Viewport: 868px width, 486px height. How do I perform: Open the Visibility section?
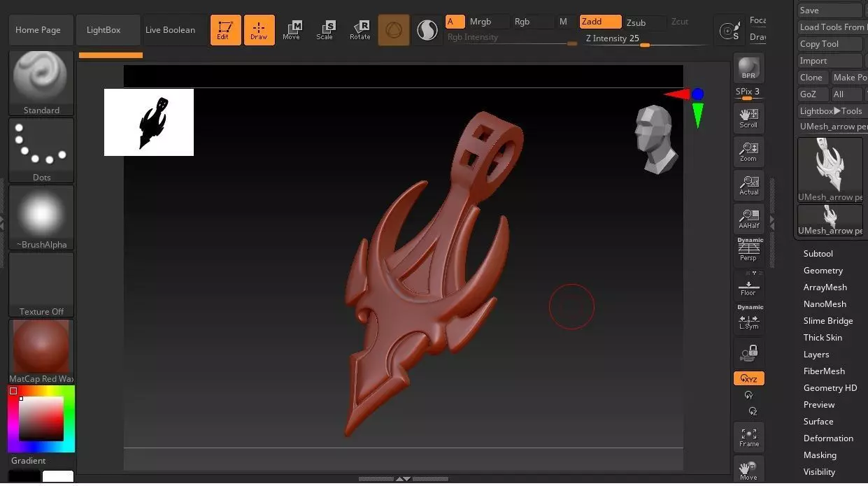819,472
